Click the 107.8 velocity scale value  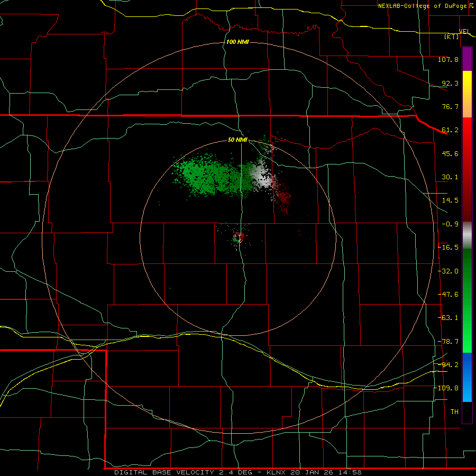tap(448, 59)
